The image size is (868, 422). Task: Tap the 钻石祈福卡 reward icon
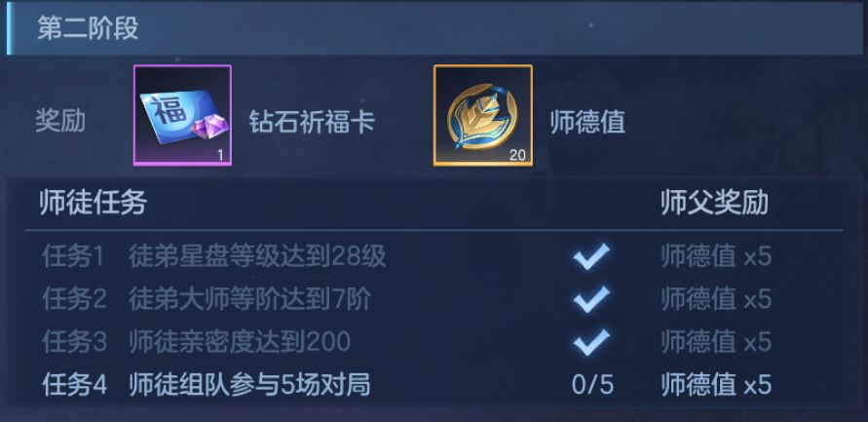point(183,115)
